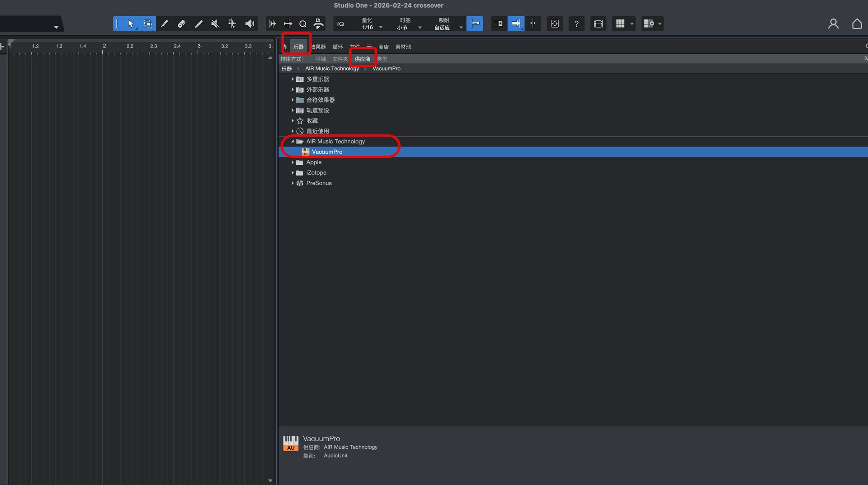Pick the Mute tool icon
The width and height of the screenshot is (868, 485).
pos(215,24)
